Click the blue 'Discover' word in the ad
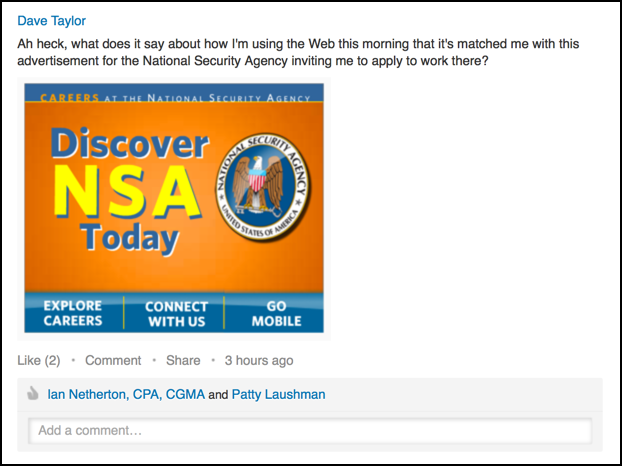The height and width of the screenshot is (466, 622). tap(129, 144)
